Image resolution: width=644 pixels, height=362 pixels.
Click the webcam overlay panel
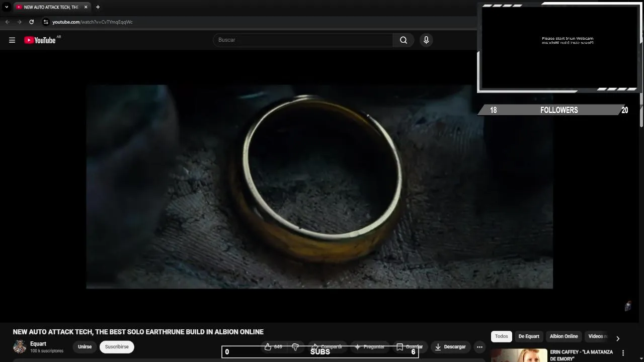click(559, 48)
